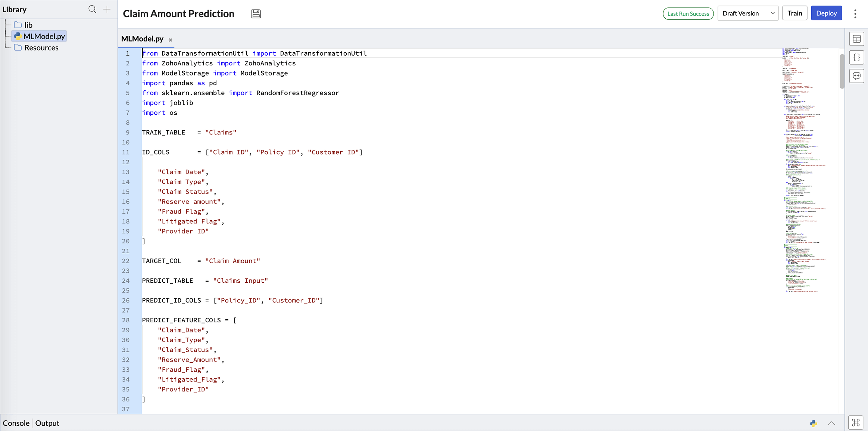The height and width of the screenshot is (431, 868).
Task: Click the keyboard shortcuts command icon
Action: point(856,423)
